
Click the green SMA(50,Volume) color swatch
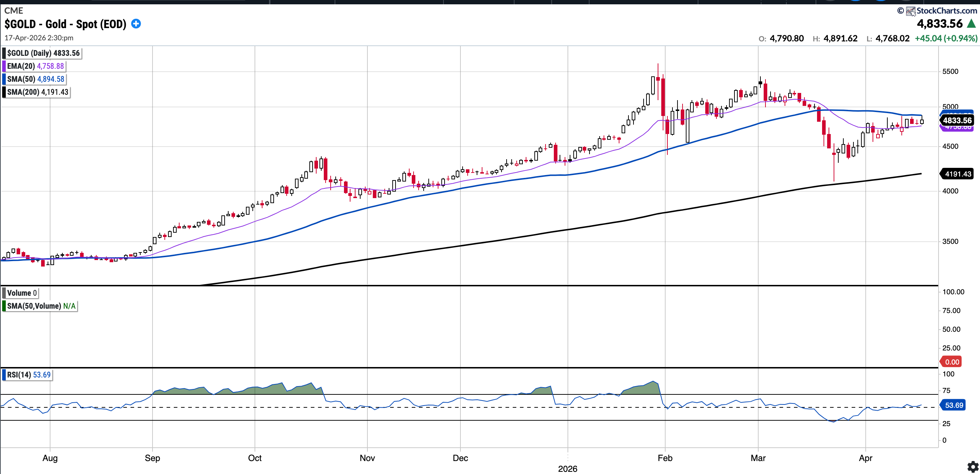click(4, 306)
